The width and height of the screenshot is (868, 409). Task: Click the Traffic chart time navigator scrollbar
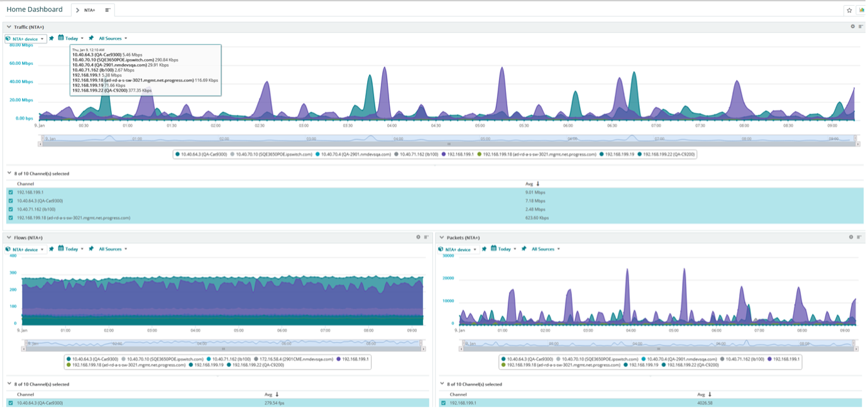[x=448, y=144]
